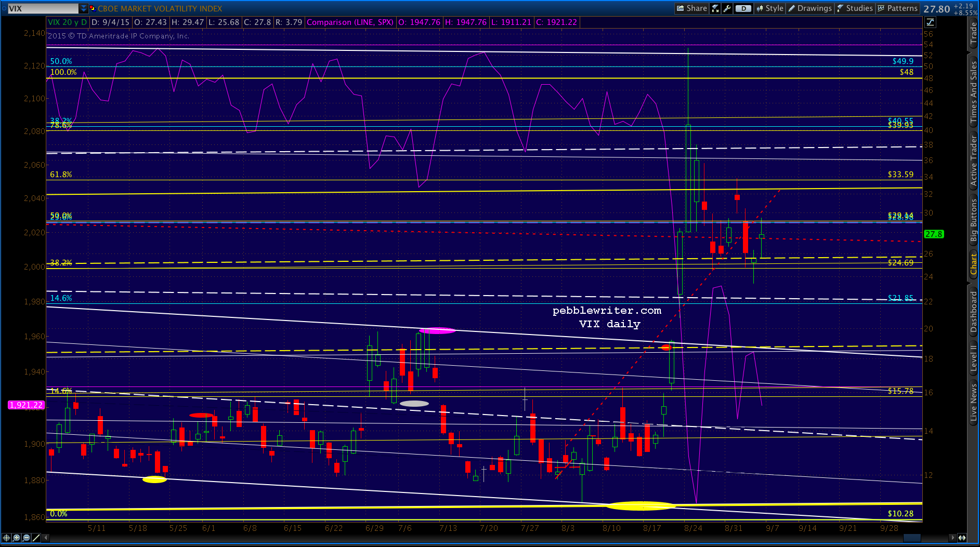Open the Studies menu
Viewport: 980px width, 547px height.
coord(855,8)
